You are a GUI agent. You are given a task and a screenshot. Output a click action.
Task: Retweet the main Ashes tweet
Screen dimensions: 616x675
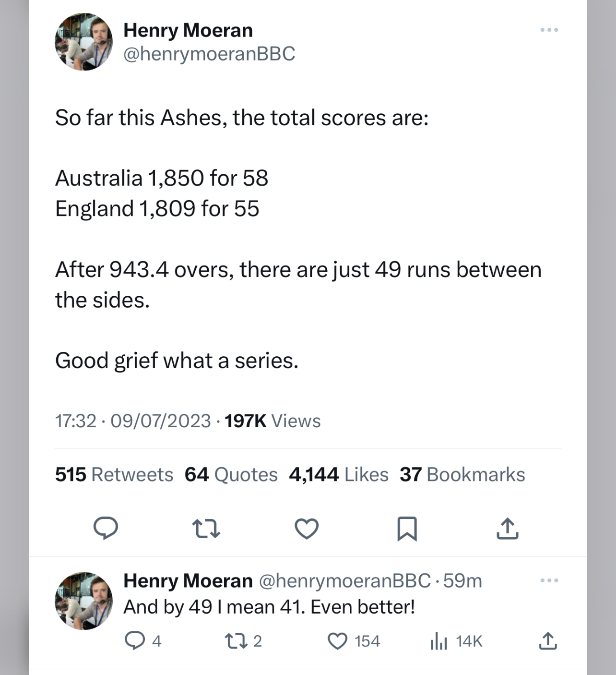206,529
